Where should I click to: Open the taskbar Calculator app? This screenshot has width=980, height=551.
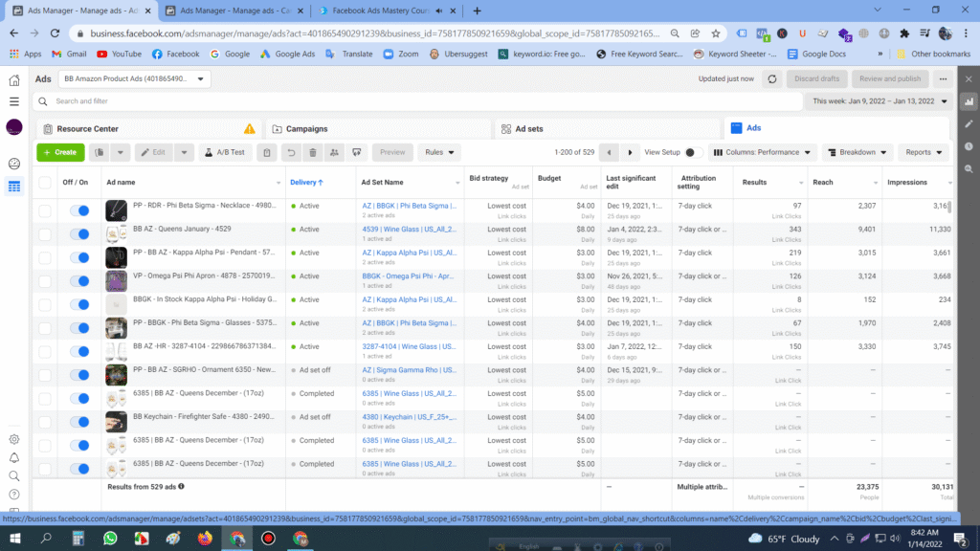coord(78,539)
